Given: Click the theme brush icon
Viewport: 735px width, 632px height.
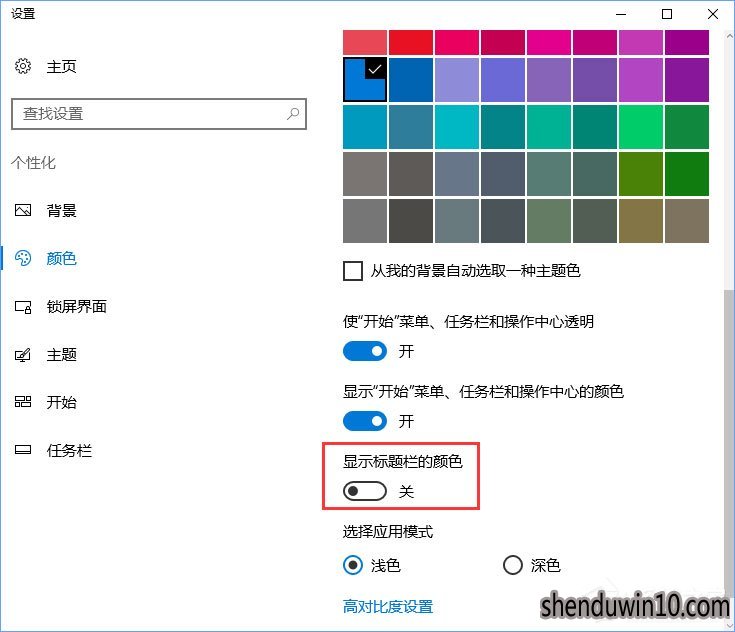Looking at the screenshot, I should pos(22,355).
